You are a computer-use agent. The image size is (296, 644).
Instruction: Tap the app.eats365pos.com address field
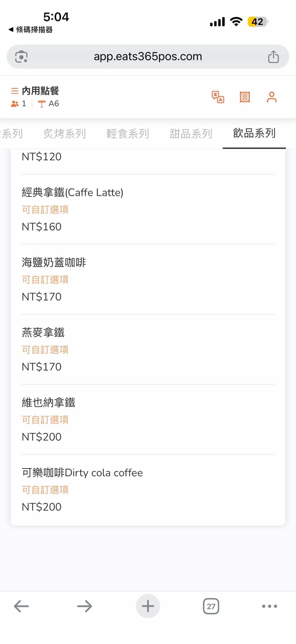pyautogui.click(x=148, y=57)
